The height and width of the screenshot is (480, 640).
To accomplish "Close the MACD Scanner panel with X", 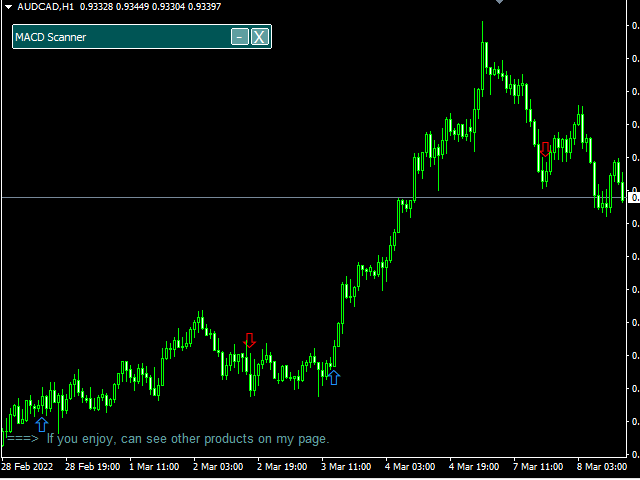I will click(x=260, y=37).
